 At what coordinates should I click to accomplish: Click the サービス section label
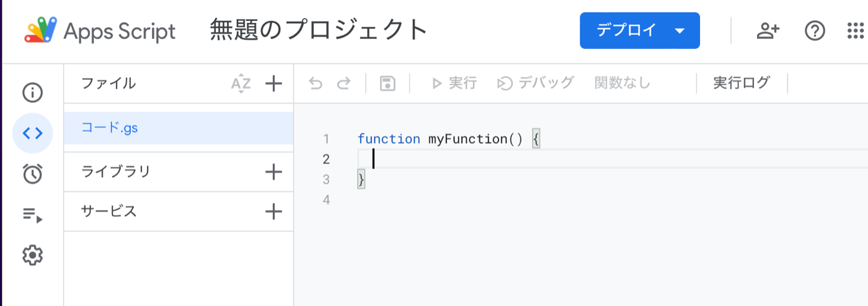[x=108, y=212]
